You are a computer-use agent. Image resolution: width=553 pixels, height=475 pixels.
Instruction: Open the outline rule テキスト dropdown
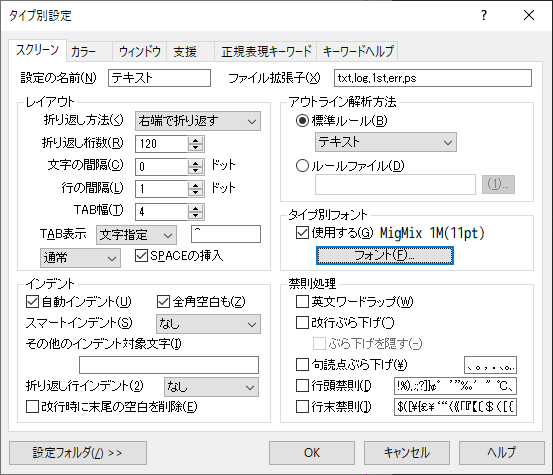point(386,142)
